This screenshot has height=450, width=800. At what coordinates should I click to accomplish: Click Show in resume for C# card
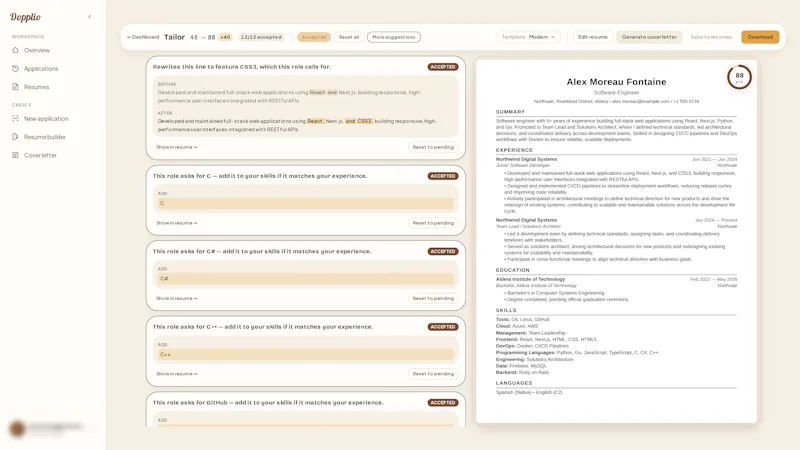tap(177, 298)
